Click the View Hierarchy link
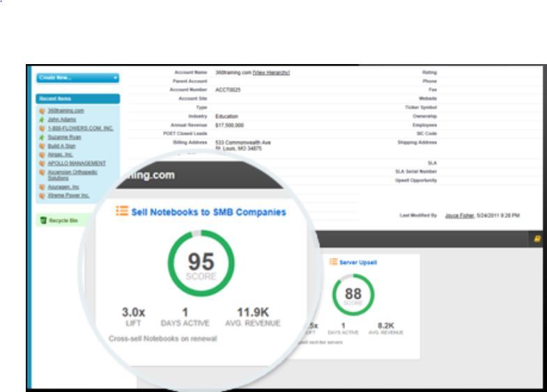547x392 pixels. [271, 72]
